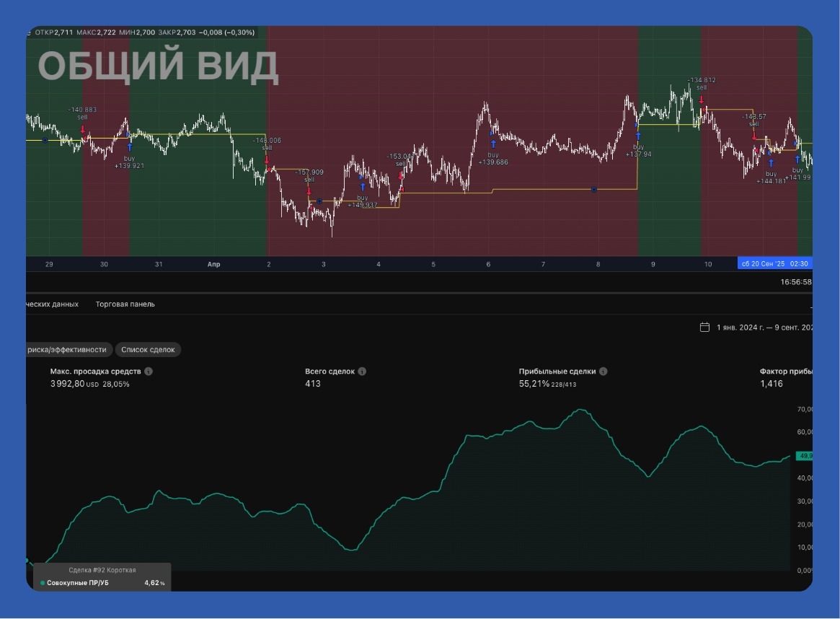Viewport: 840px width, 619px height.
Task: Click drawdown percent 28,05%
Action: [x=115, y=385]
